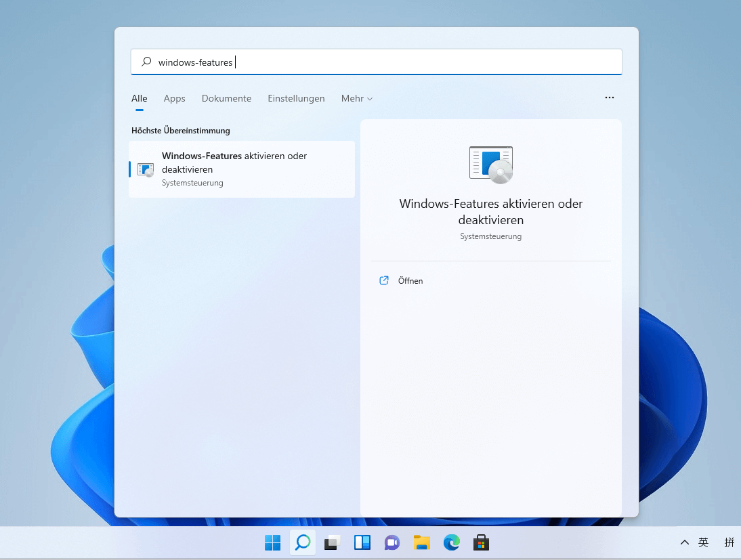Click Systemsteuerung in the result row

[192, 183]
